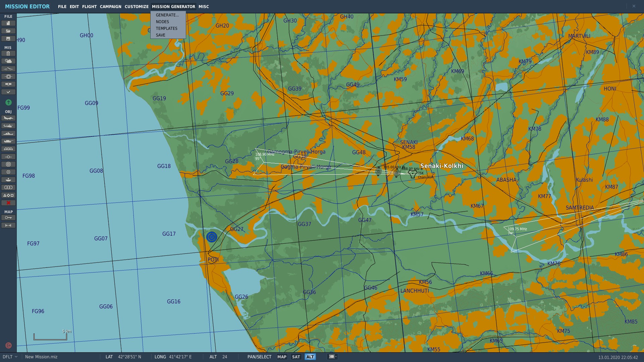Image resolution: width=644 pixels, height=362 pixels.
Task: Click the red X remove object tool
Action: (x=8, y=203)
